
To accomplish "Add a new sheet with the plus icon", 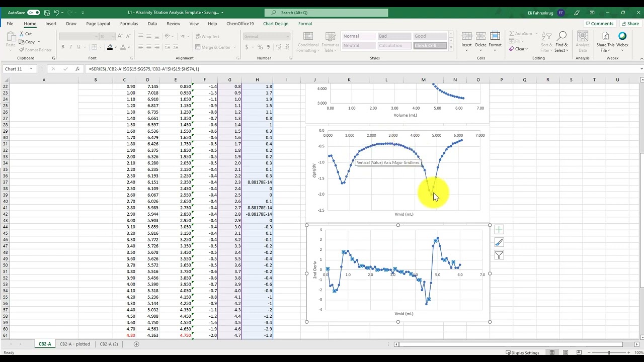I will pyautogui.click(x=136, y=344).
